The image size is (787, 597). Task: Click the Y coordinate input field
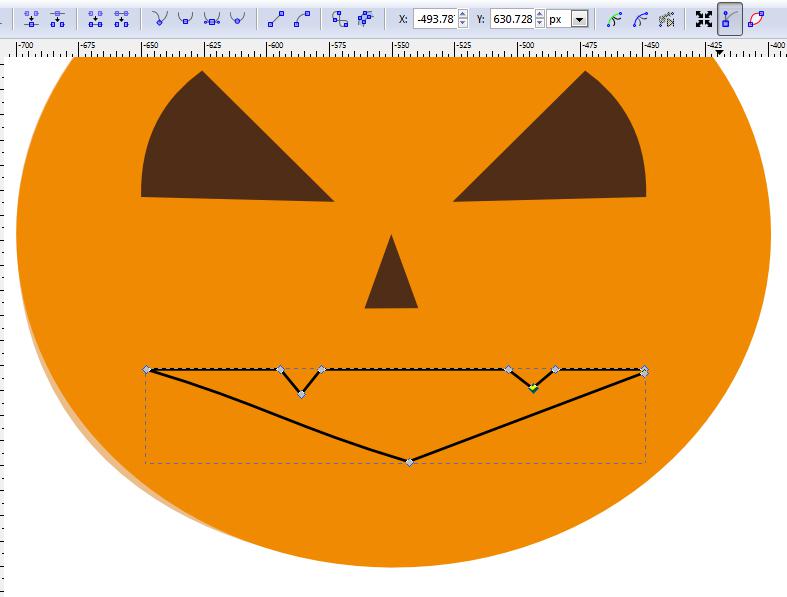(x=511, y=19)
